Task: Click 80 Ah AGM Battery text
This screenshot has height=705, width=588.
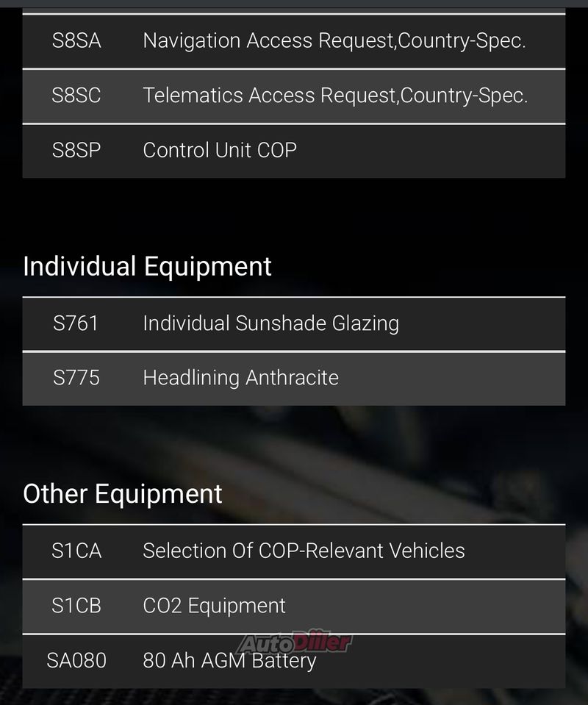Action: pyautogui.click(x=229, y=661)
